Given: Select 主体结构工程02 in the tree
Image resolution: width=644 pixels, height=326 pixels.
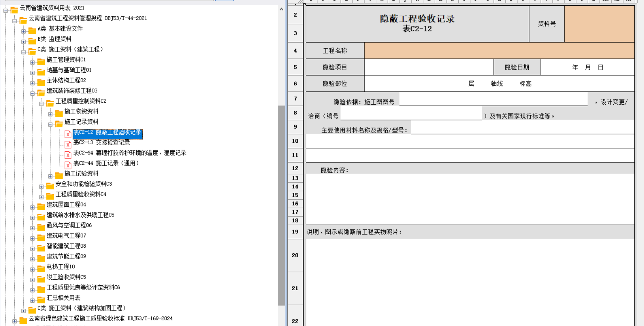Looking at the screenshot, I should coord(66,80).
